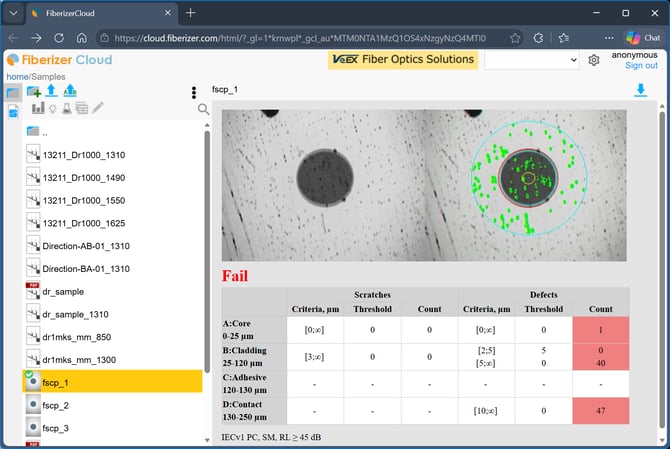The width and height of the screenshot is (670, 449).
Task: Click the magnifier search icon in file panel
Action: tap(203, 109)
